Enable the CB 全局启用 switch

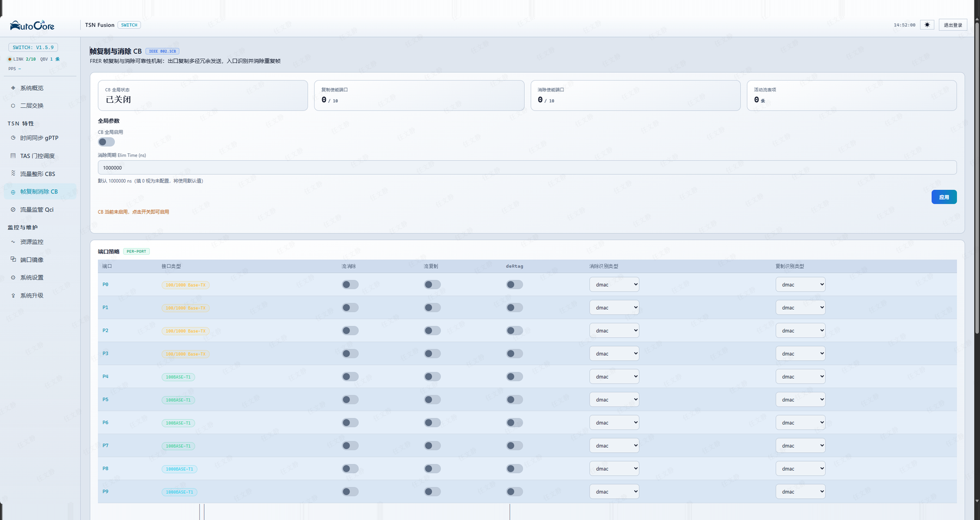[x=106, y=142]
